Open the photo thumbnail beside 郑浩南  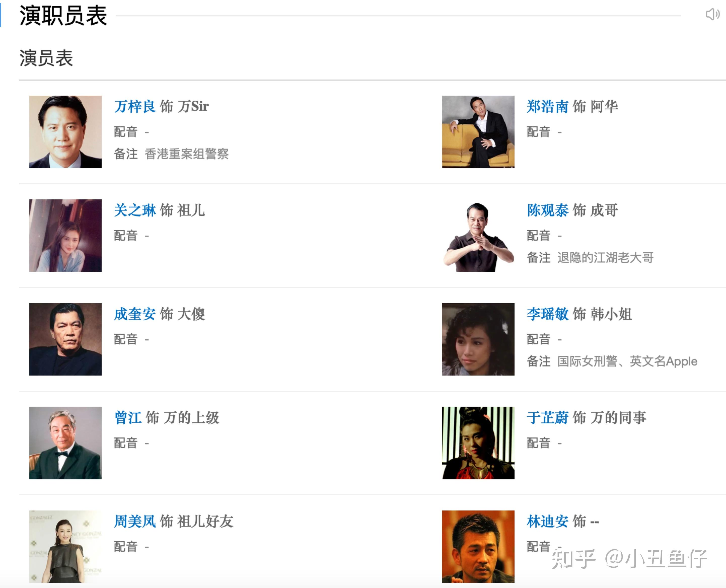[478, 132]
